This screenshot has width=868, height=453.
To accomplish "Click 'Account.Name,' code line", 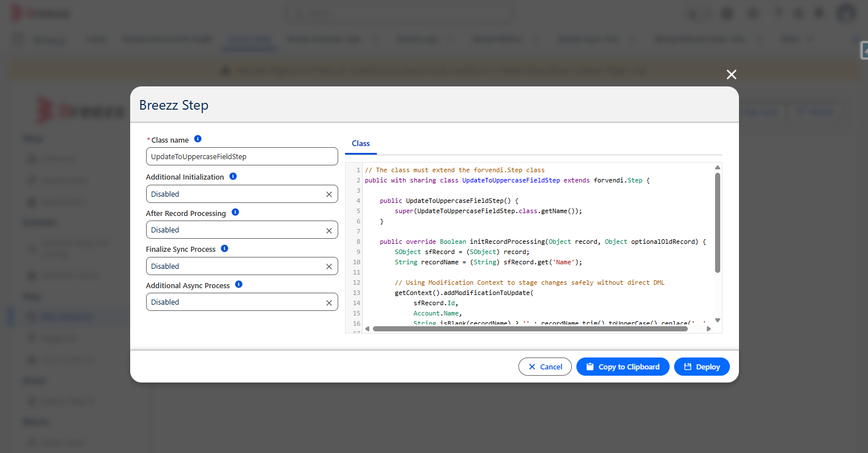I will [x=438, y=313].
